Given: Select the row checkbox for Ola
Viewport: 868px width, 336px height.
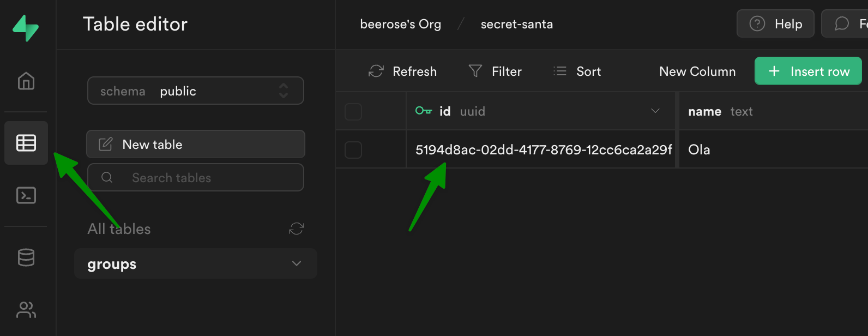Looking at the screenshot, I should tap(353, 150).
